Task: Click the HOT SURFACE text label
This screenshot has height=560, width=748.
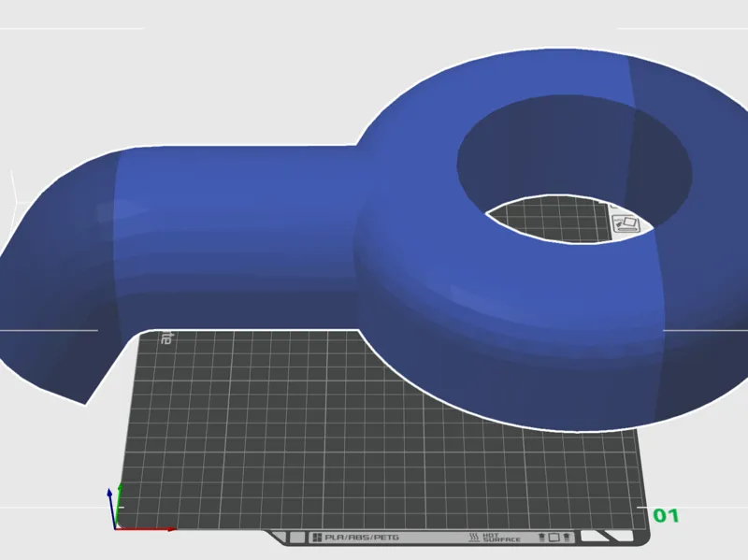Action: click(501, 538)
